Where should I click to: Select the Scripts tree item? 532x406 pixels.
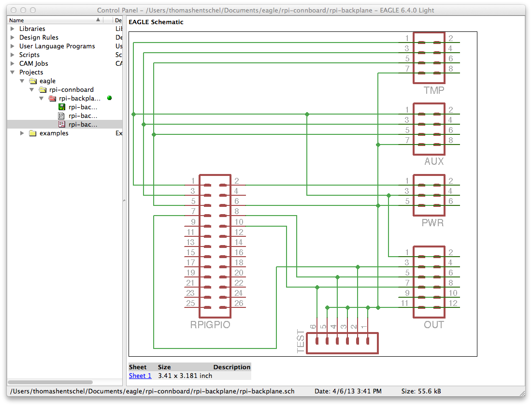point(29,55)
